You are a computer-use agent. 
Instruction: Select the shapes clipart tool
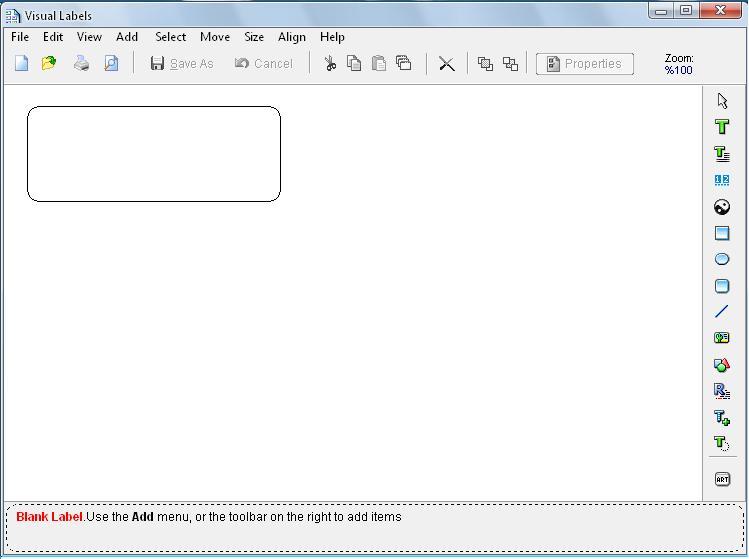(x=722, y=365)
